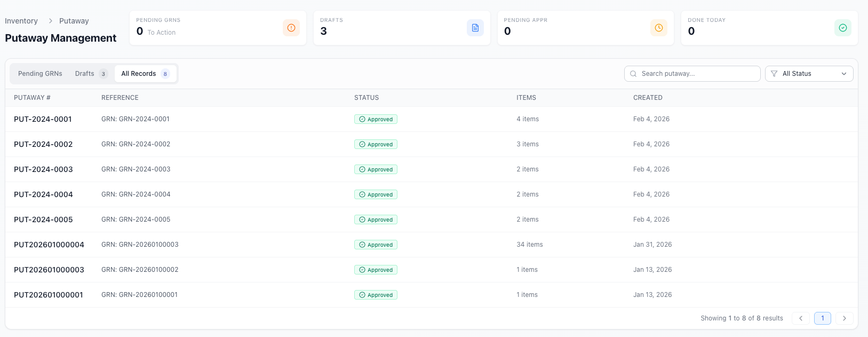Click the Pending GRNs alert icon
Screen dimensions: 868x337
tap(291, 28)
